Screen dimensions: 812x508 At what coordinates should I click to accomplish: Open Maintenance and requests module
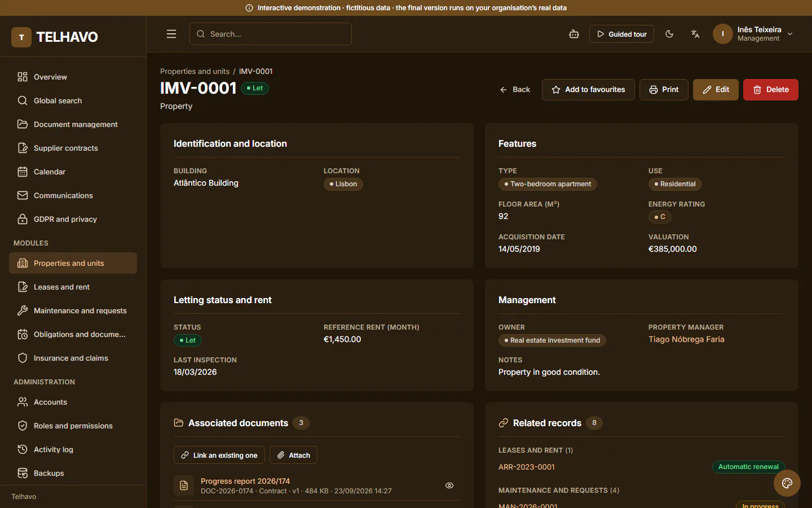(73, 310)
